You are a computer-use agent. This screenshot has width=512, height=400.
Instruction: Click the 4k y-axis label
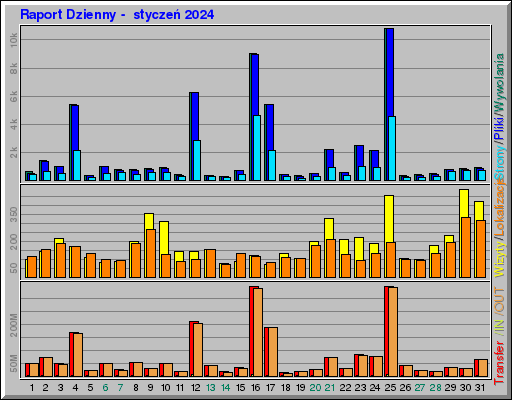tap(14, 125)
